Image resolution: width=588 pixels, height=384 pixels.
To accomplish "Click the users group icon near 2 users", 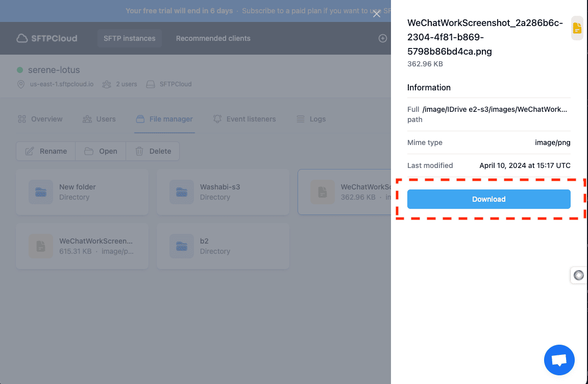I will [107, 84].
